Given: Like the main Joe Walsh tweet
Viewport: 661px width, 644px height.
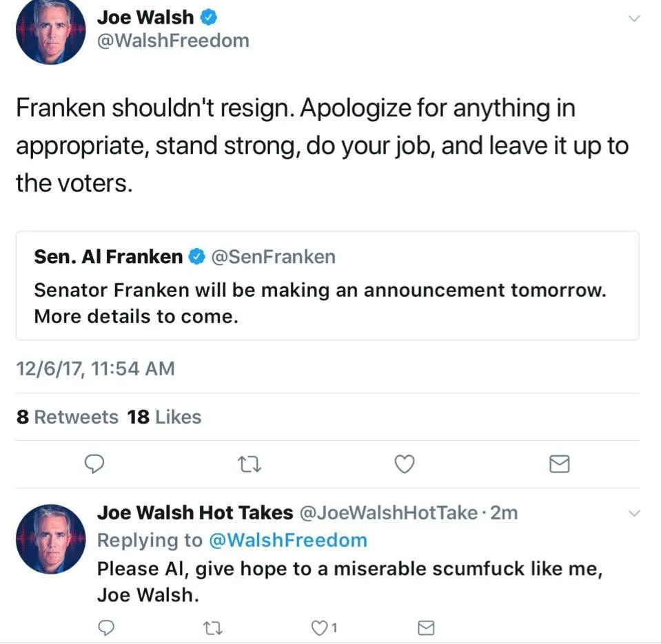Looking at the screenshot, I should coord(405,466).
